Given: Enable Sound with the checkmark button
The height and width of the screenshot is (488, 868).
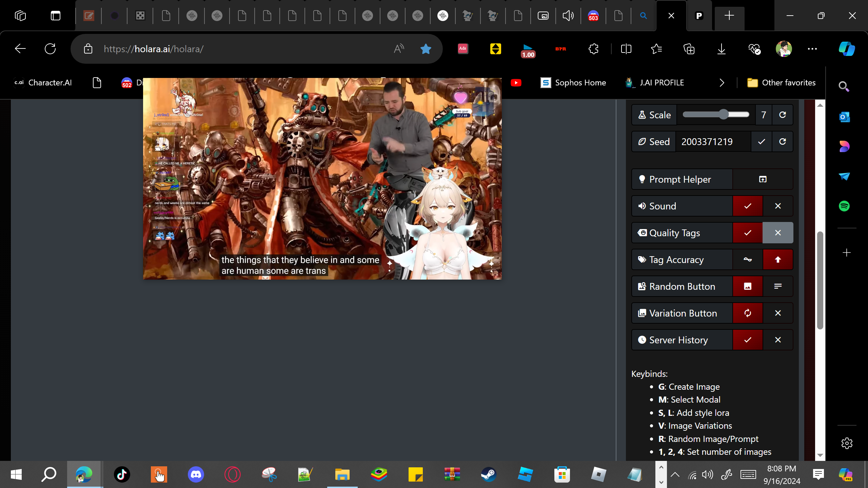Looking at the screenshot, I should tap(748, 206).
